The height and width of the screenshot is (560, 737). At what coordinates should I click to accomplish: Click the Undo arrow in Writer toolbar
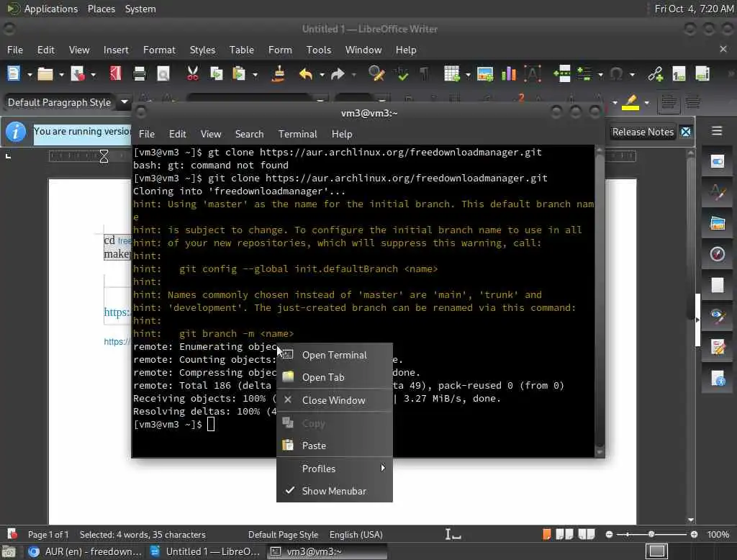click(x=305, y=74)
